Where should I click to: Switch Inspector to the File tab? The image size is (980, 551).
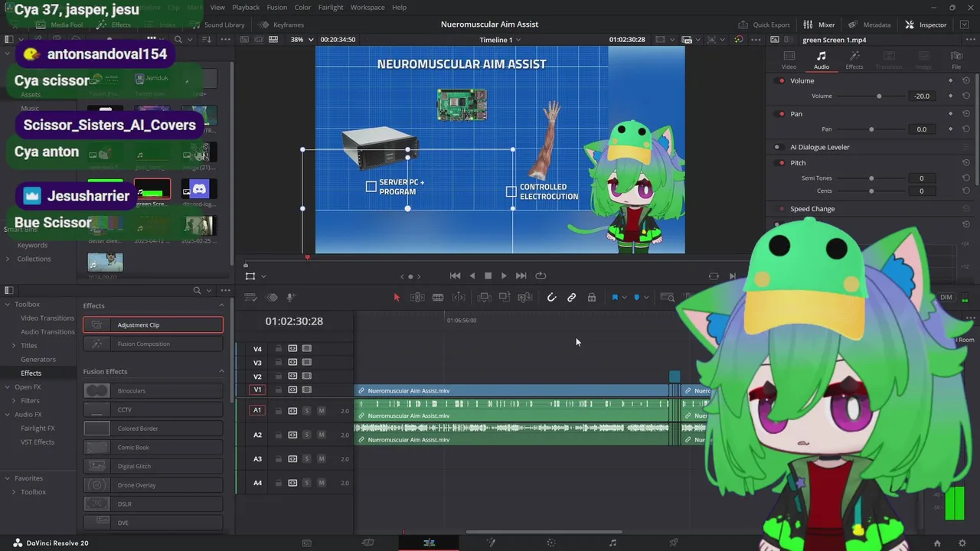pyautogui.click(x=956, y=60)
